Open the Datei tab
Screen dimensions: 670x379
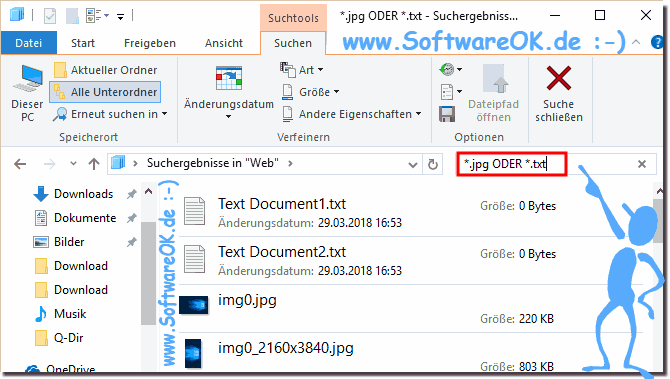point(29,43)
